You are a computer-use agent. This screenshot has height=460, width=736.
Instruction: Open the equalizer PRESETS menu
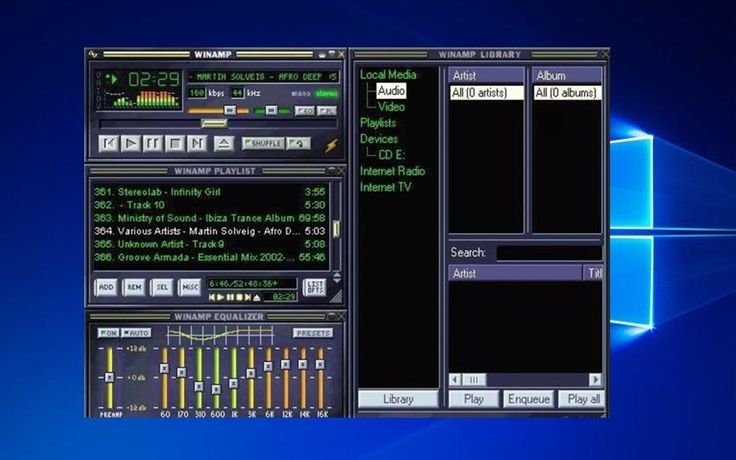tap(313, 332)
